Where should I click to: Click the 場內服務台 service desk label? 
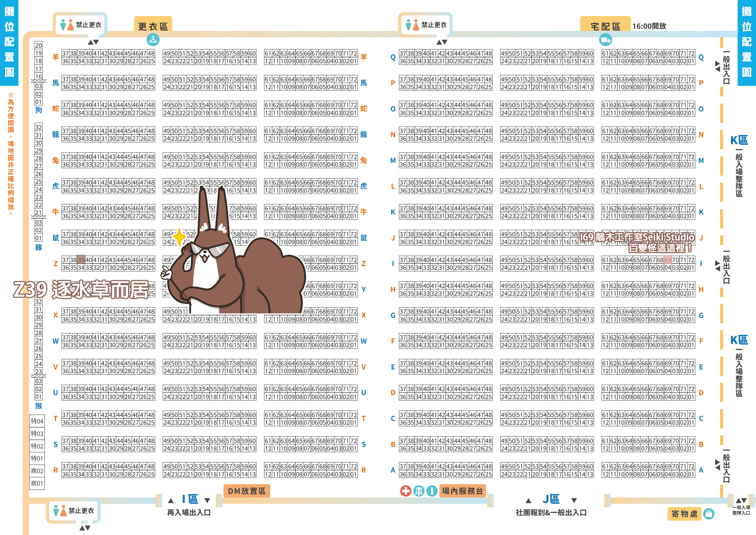pyautogui.click(x=462, y=491)
